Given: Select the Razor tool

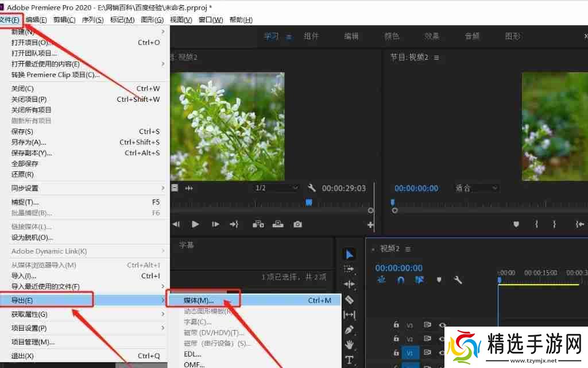Looking at the screenshot, I should 349,300.
